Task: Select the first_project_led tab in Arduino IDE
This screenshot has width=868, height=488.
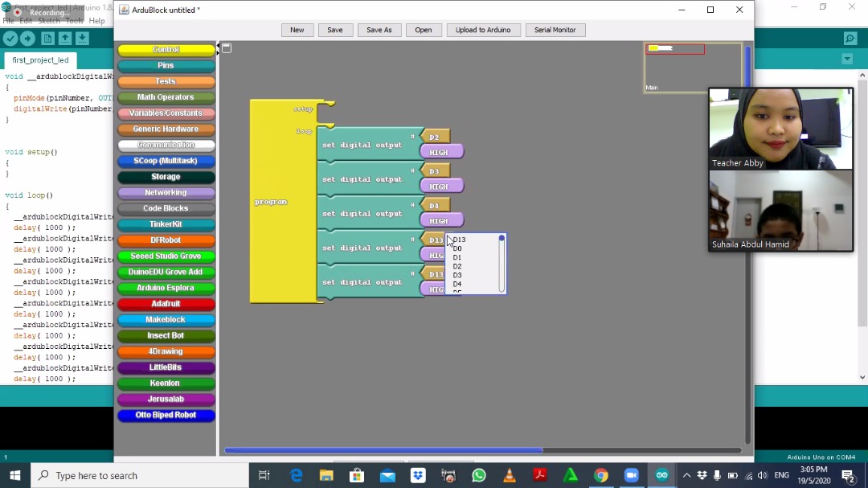Action: (40, 59)
